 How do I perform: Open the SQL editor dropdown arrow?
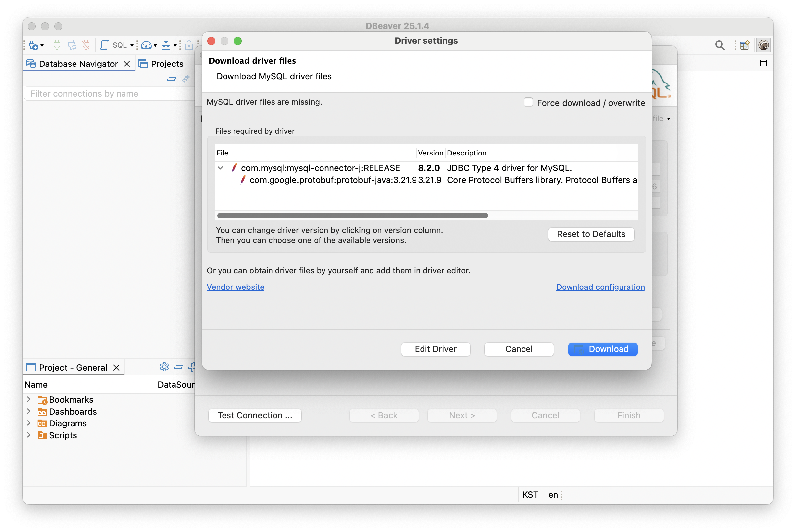click(x=132, y=45)
